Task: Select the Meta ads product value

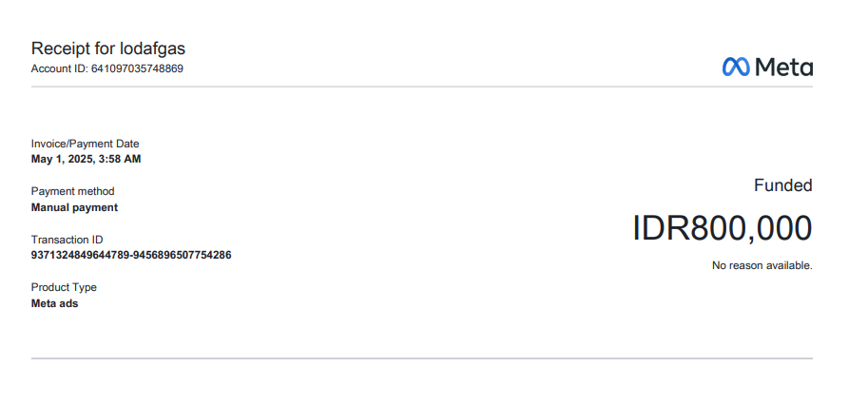Action: (54, 303)
